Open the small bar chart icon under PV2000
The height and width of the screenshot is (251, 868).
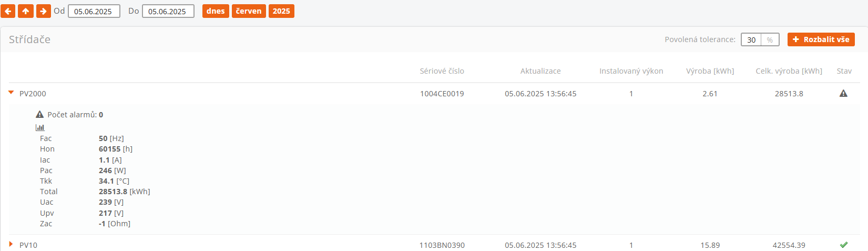coord(40,127)
